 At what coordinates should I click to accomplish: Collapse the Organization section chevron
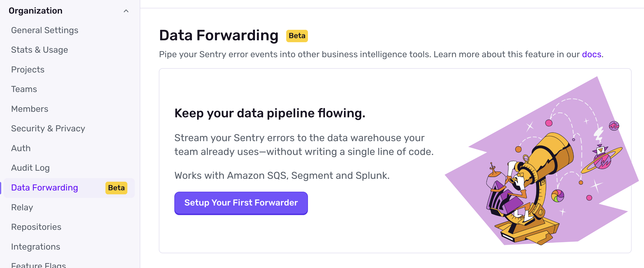click(x=126, y=11)
